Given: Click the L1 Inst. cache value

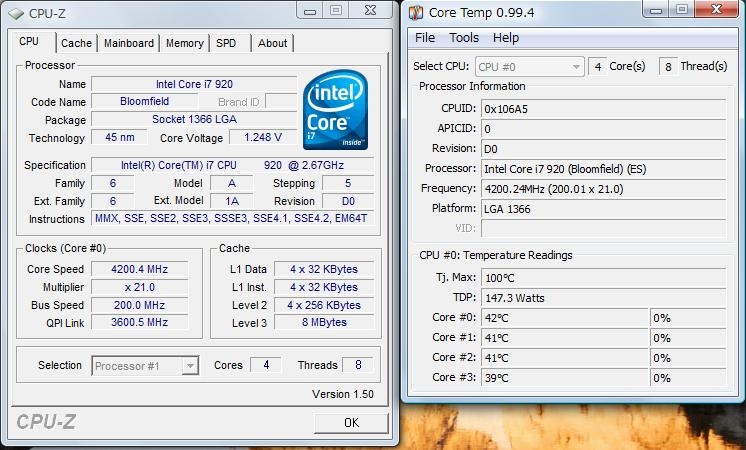Looking at the screenshot, I should point(324,287).
